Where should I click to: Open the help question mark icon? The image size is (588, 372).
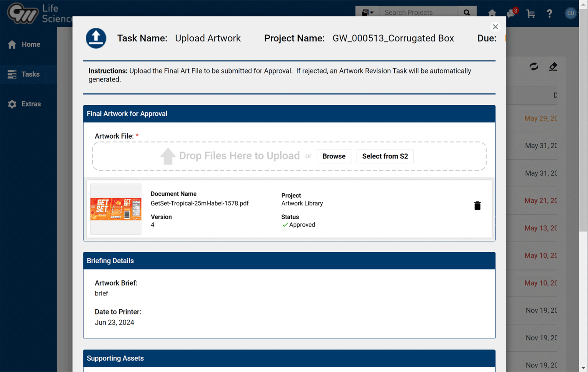(549, 13)
